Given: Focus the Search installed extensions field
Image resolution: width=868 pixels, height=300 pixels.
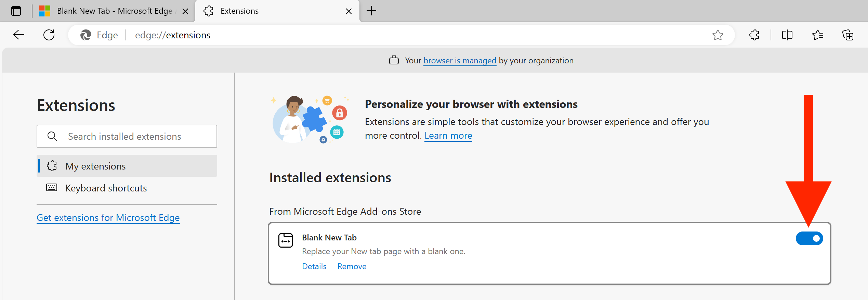Looking at the screenshot, I should (x=127, y=136).
